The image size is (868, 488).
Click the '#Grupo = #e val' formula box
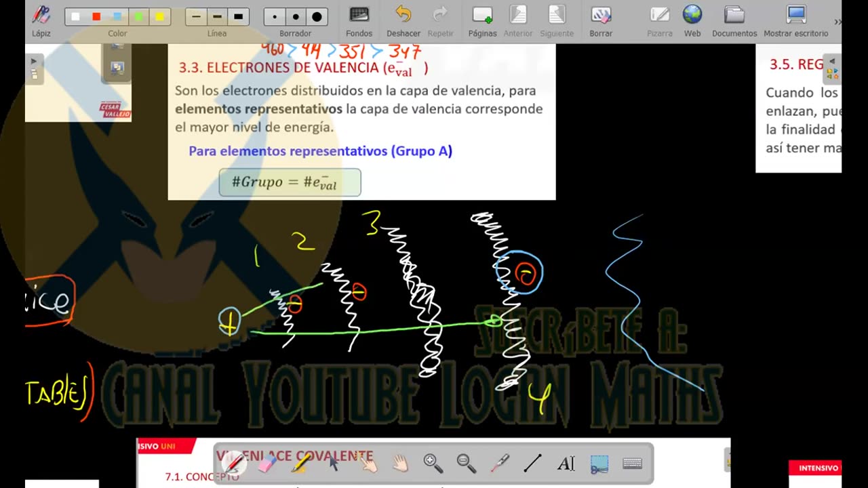click(x=290, y=182)
